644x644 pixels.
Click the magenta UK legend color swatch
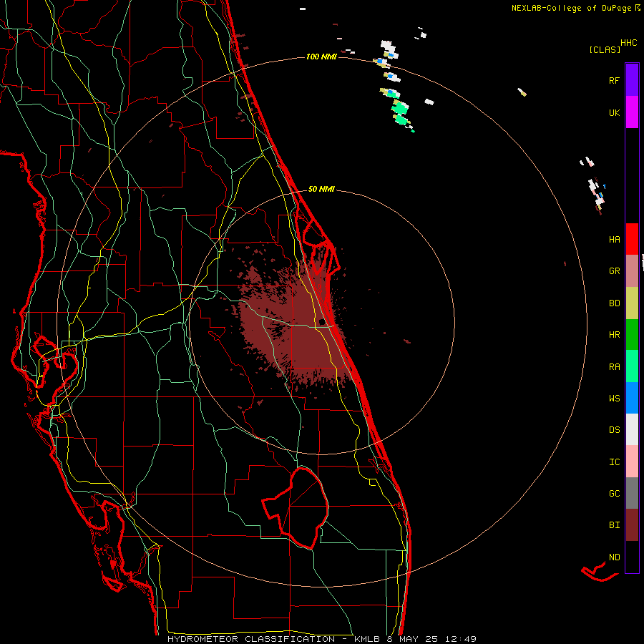point(632,112)
